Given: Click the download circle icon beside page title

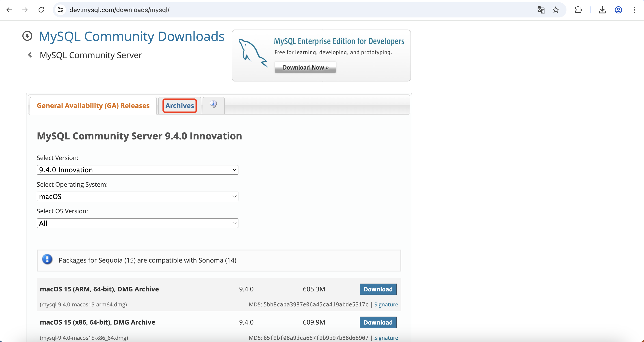Looking at the screenshot, I should pos(27,36).
